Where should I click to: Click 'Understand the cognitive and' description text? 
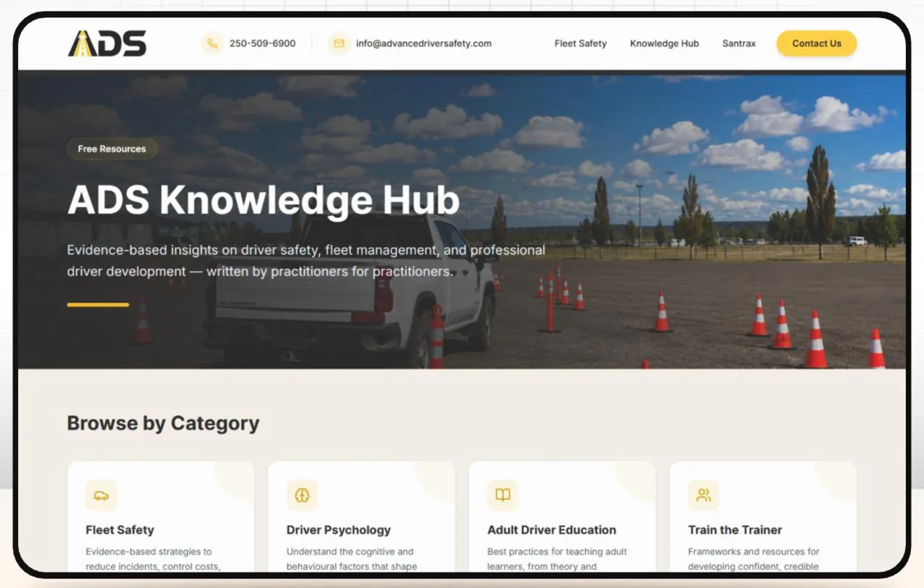click(350, 552)
